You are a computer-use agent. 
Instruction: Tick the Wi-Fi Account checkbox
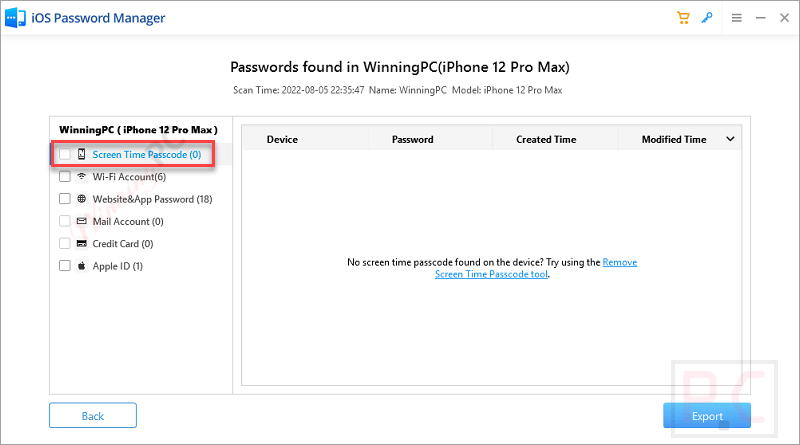point(65,177)
